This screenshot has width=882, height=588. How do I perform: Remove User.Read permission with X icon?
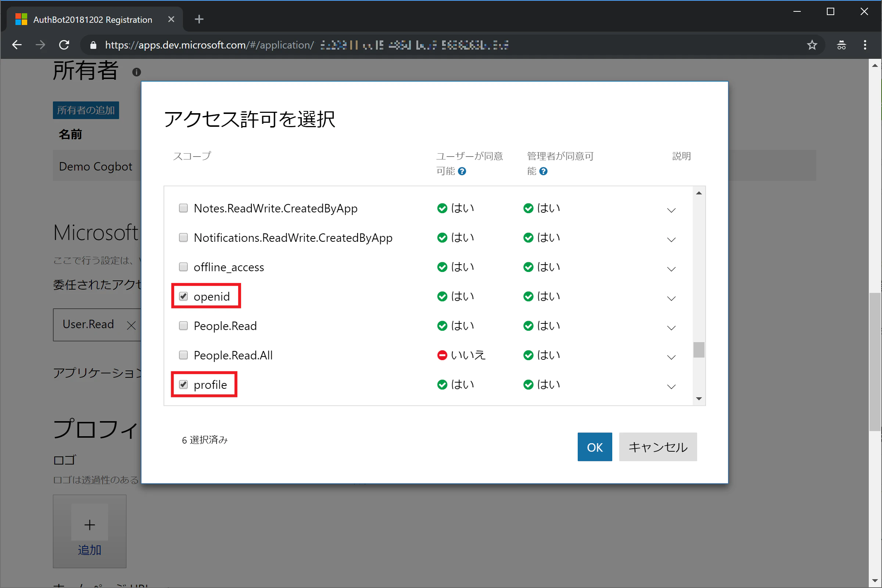(x=131, y=325)
